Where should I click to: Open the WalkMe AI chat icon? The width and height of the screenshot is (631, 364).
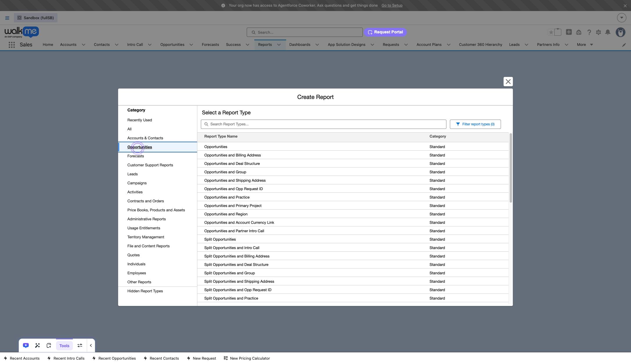(26, 345)
